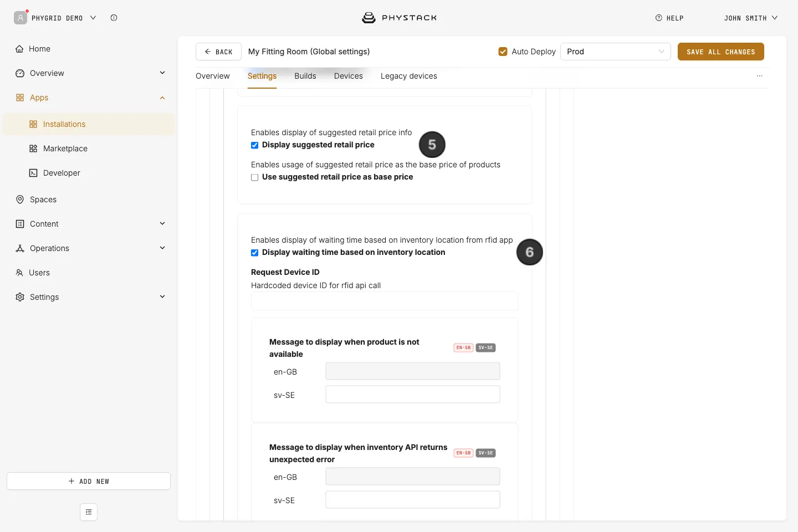Toggle the Auto Deploy checkbox
Screen dimensions: 798x532
[x=503, y=52]
